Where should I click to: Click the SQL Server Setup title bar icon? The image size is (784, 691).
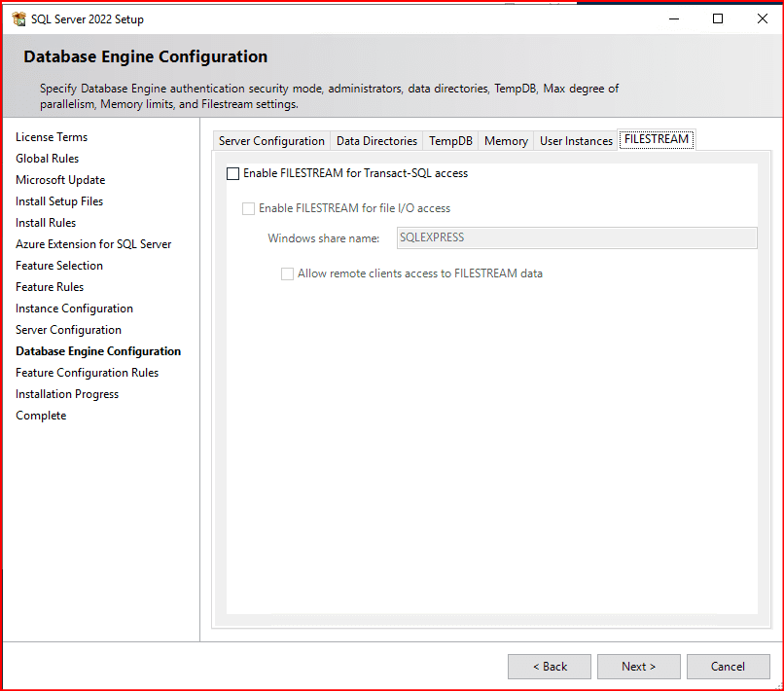[x=19, y=19]
